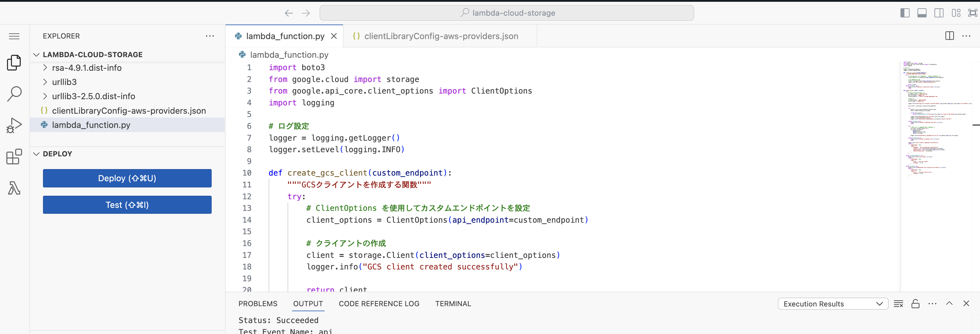This screenshot has width=980, height=334.
Task: Toggle output auto-scroll lock
Action: click(915, 304)
